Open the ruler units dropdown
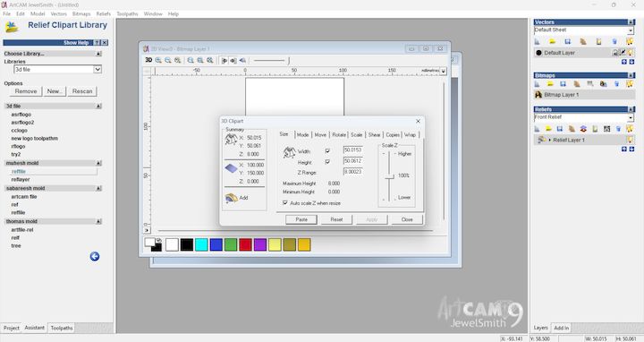Image resolution: width=644 pixels, height=342 pixels. pyautogui.click(x=443, y=71)
